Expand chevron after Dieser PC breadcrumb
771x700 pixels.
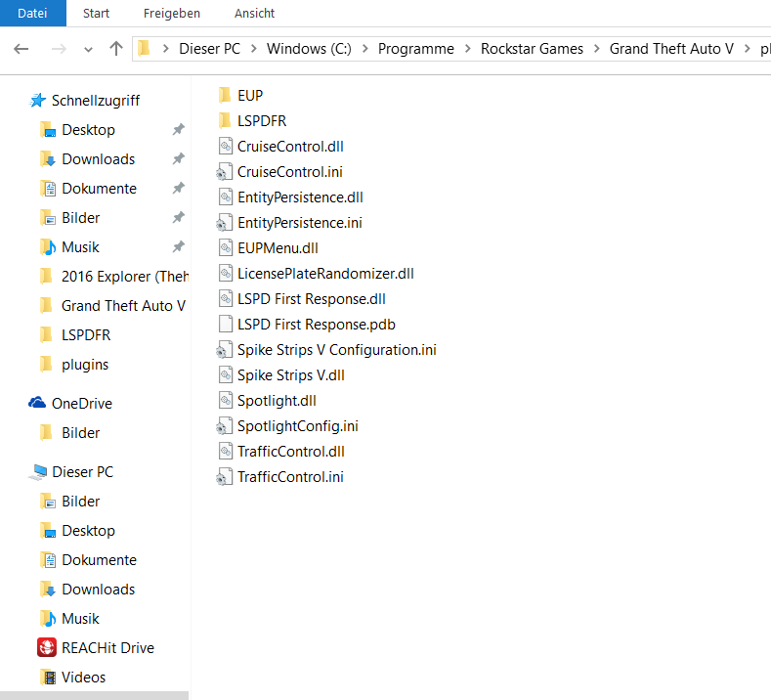(254, 49)
